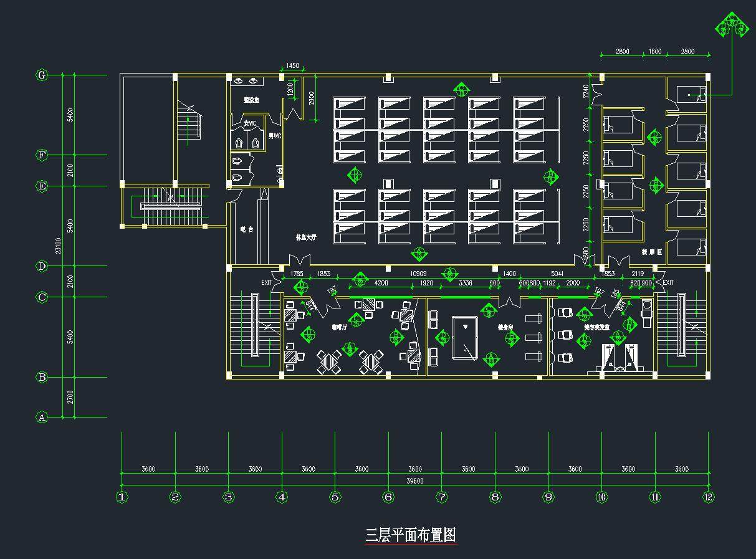Click column grid bubble number 1
This screenshot has height=559, width=756.
[122, 497]
